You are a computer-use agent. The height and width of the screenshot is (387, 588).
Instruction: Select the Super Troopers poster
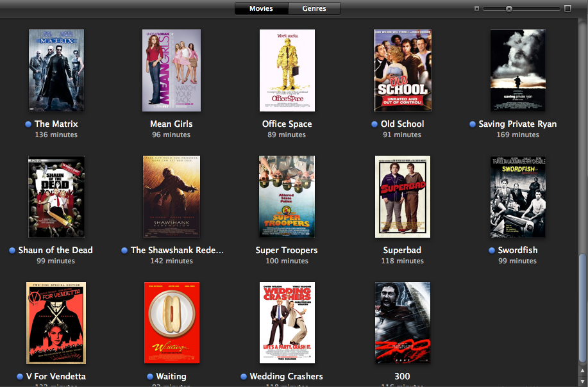tap(287, 197)
